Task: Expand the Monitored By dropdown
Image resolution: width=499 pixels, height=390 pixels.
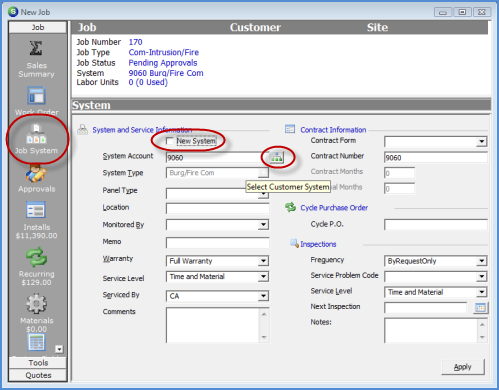Action: (x=263, y=224)
